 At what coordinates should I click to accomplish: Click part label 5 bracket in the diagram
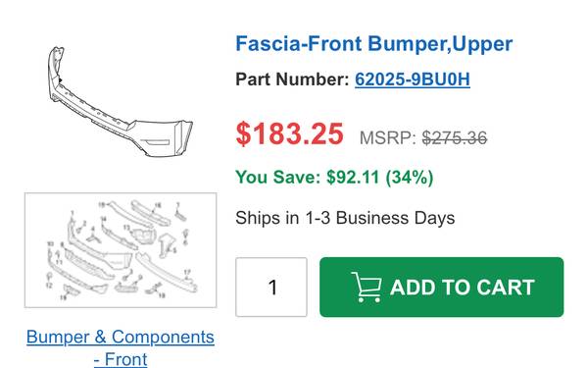click(174, 250)
